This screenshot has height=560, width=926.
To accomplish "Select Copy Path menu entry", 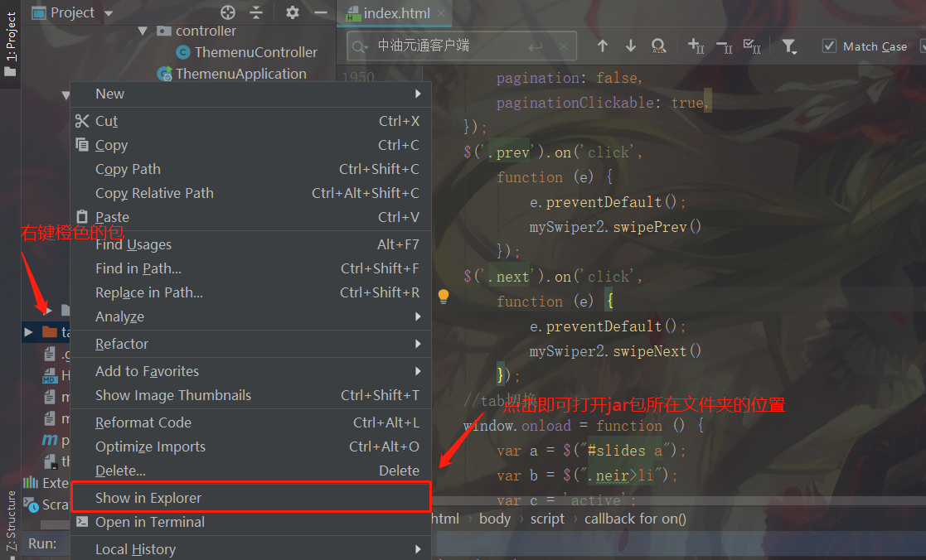I will coord(251,169).
